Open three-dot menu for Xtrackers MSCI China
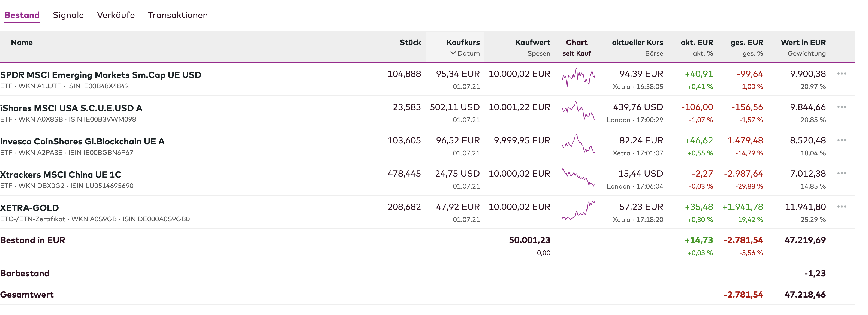 (x=841, y=174)
